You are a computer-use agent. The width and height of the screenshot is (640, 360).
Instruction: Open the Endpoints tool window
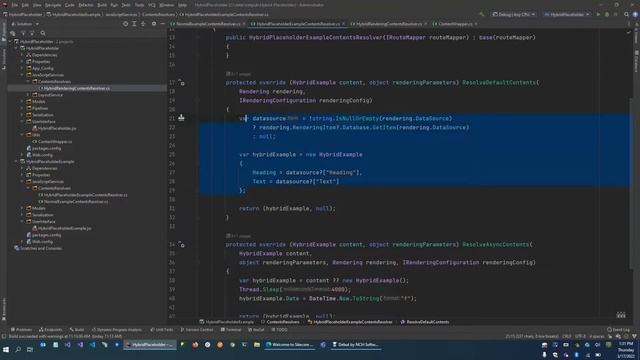(x=51, y=330)
